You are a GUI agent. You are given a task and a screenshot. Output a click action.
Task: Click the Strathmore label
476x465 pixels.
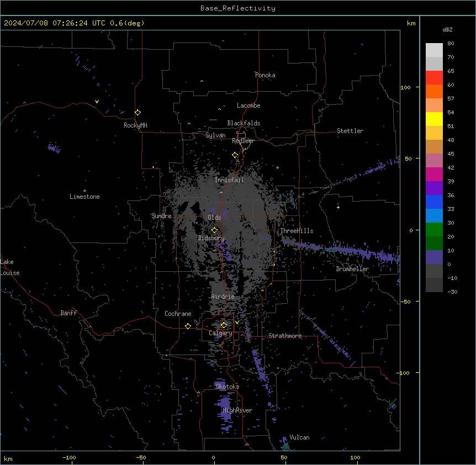(x=285, y=336)
